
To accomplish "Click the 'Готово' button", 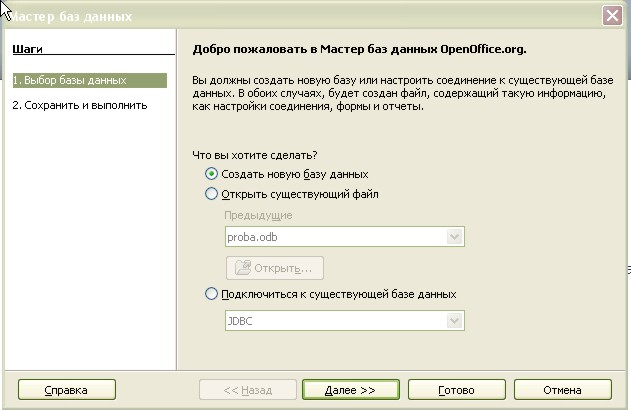I will 457,389.
